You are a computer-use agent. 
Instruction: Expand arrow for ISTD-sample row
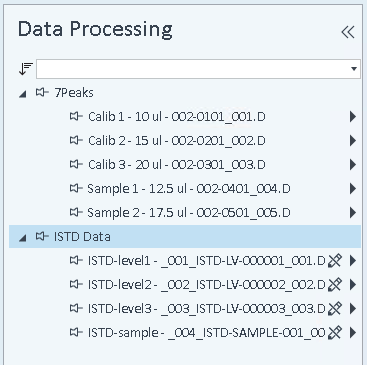[353, 333]
